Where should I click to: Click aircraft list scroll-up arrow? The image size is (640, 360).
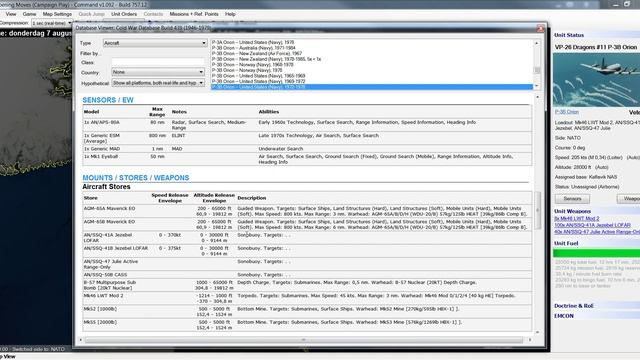pos(537,43)
